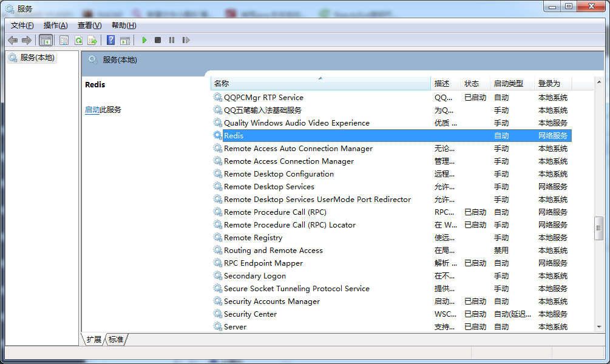Open the Help question-mark toolbar icon

tap(111, 40)
